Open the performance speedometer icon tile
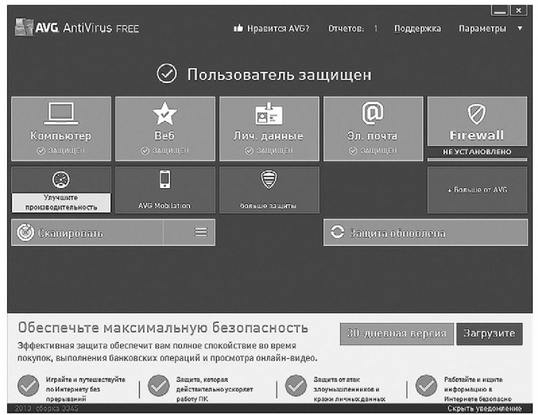538x415 pixels. coord(61,180)
